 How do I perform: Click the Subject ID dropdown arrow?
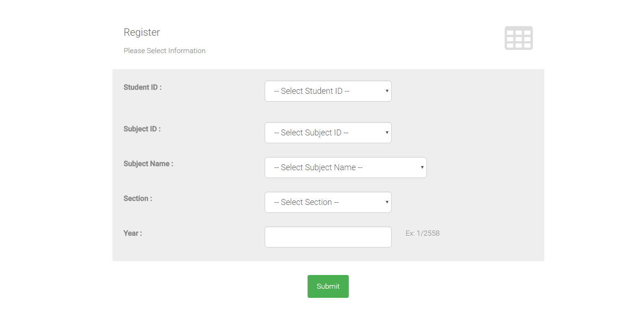pos(387,133)
